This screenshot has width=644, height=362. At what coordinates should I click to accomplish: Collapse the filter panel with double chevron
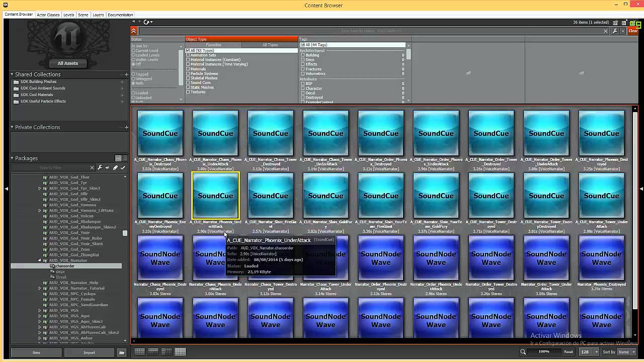click(134, 31)
